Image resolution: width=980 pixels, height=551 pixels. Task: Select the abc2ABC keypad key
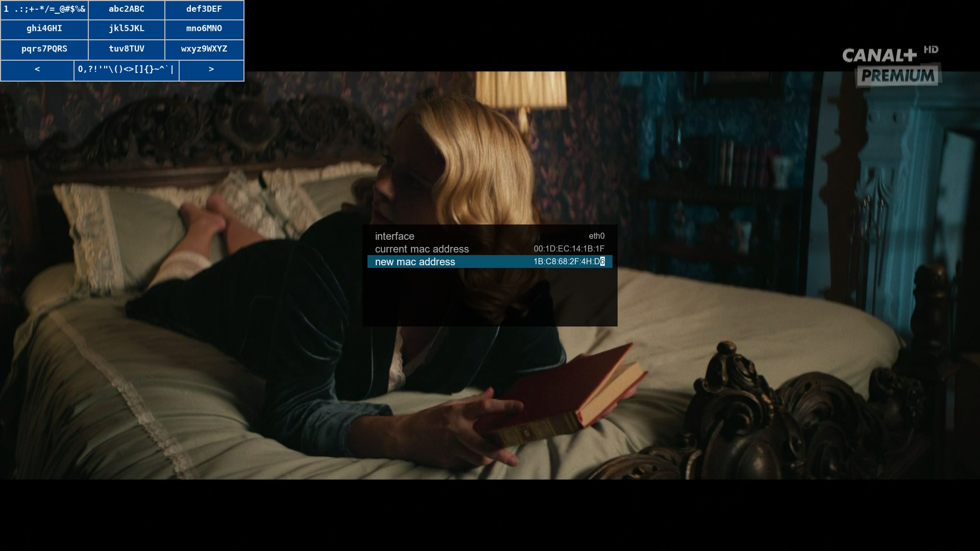pos(127,10)
